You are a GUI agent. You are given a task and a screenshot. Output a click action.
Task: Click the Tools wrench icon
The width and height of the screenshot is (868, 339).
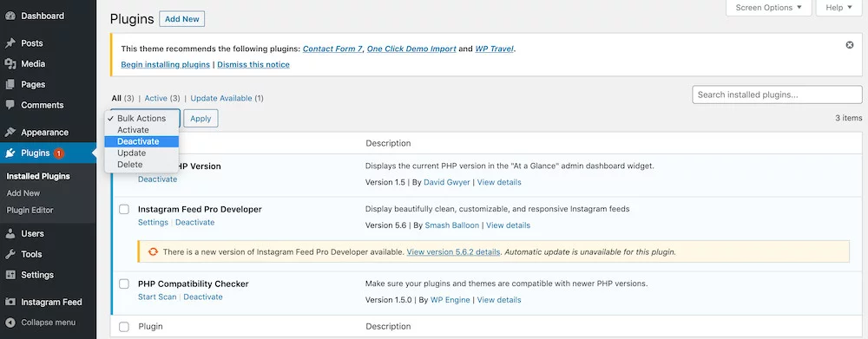coord(10,254)
